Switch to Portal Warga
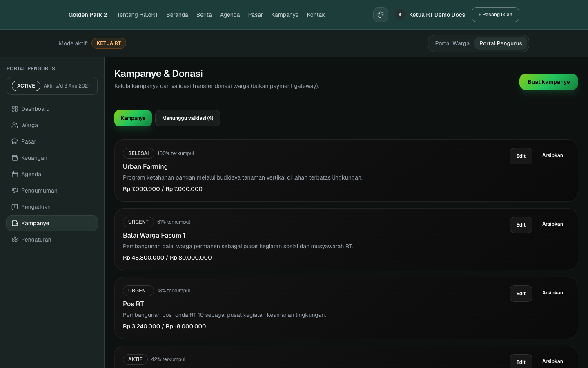This screenshot has width=588, height=368. point(452,43)
